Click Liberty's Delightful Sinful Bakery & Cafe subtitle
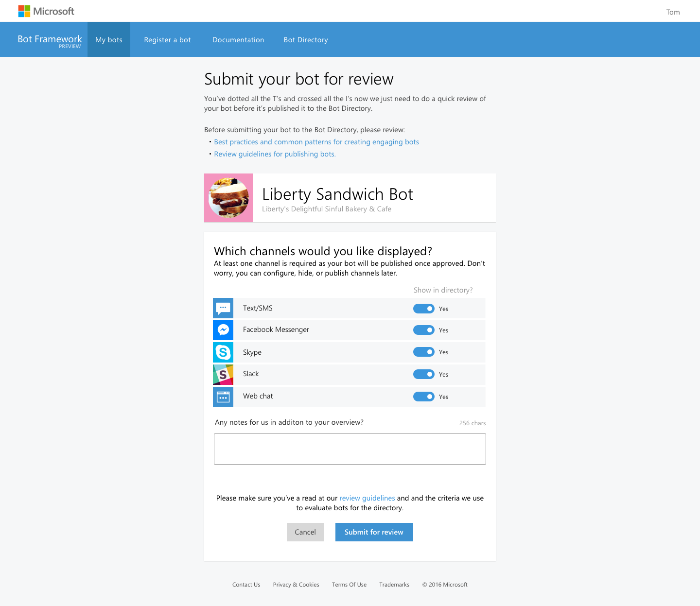700x606 pixels. click(x=327, y=209)
